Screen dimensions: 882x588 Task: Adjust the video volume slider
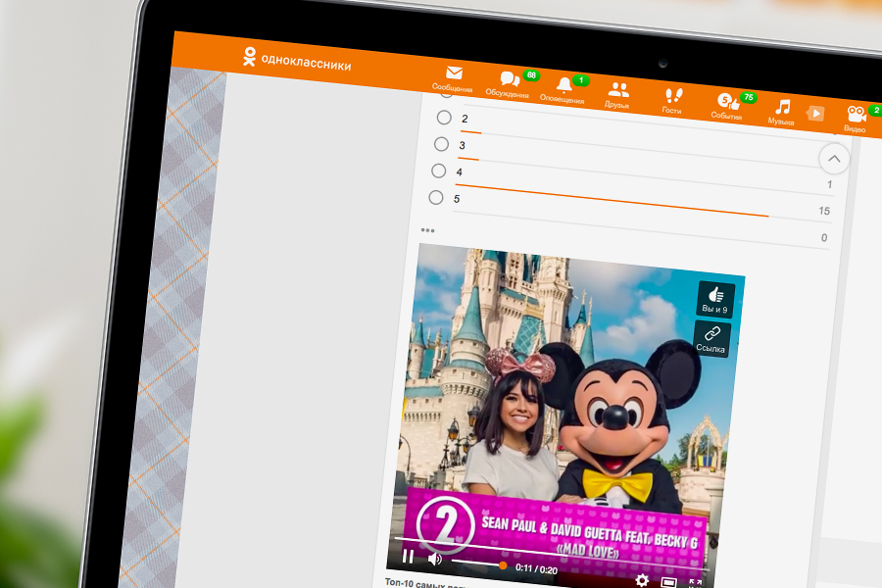(478, 563)
